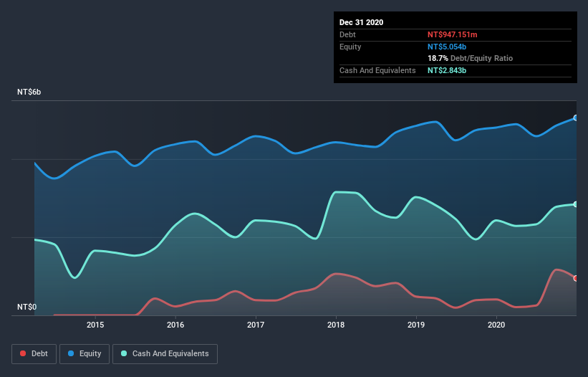588x377 pixels.
Task: Click the NT$0 y-axis label
Action: pyautogui.click(x=27, y=307)
